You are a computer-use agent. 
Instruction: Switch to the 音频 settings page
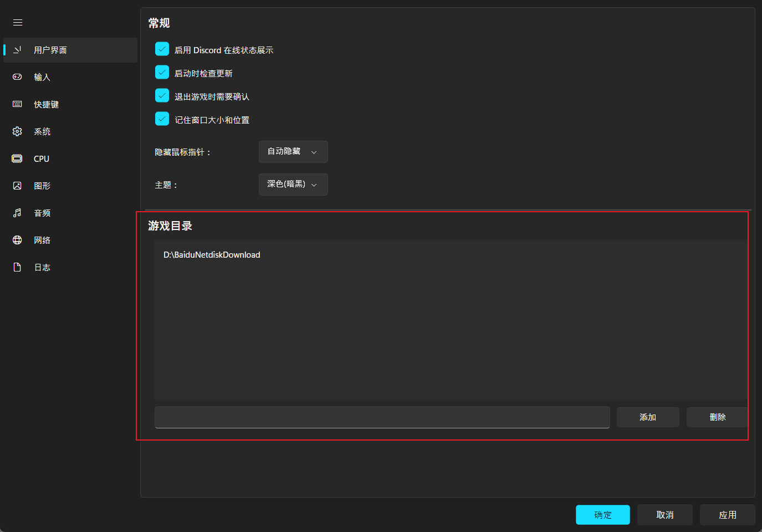pyautogui.click(x=70, y=213)
